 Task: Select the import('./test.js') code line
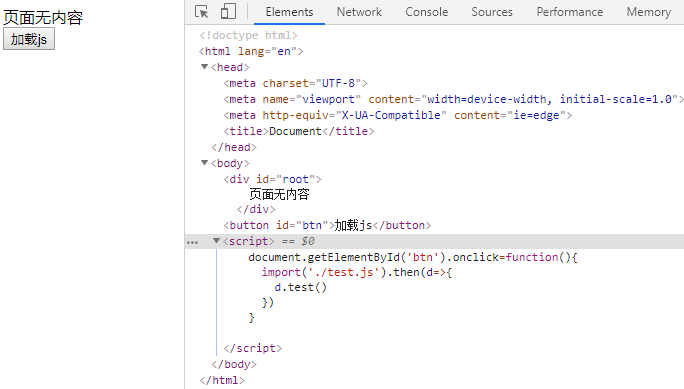coord(357,273)
